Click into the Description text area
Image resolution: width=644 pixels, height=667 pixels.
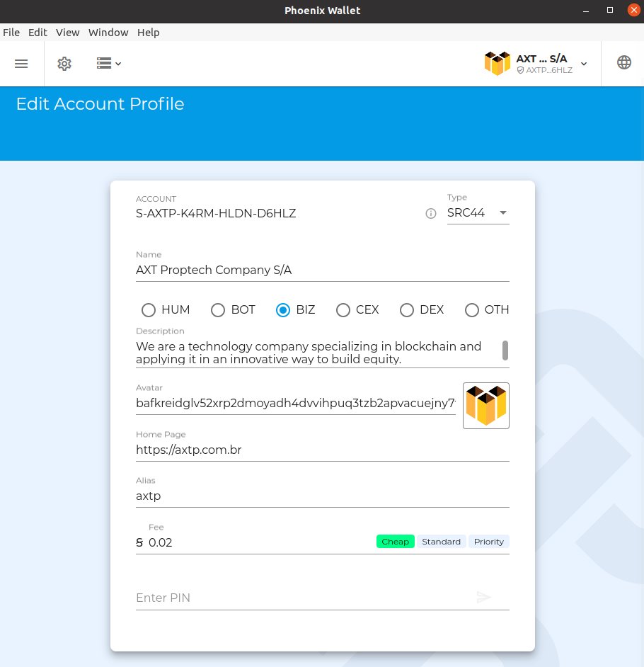click(318, 353)
